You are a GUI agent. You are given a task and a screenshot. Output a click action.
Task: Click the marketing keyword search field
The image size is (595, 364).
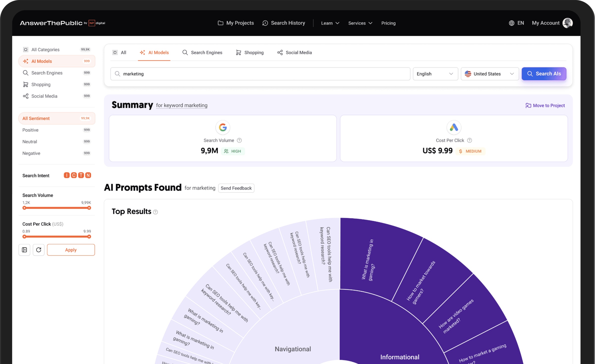pyautogui.click(x=260, y=74)
